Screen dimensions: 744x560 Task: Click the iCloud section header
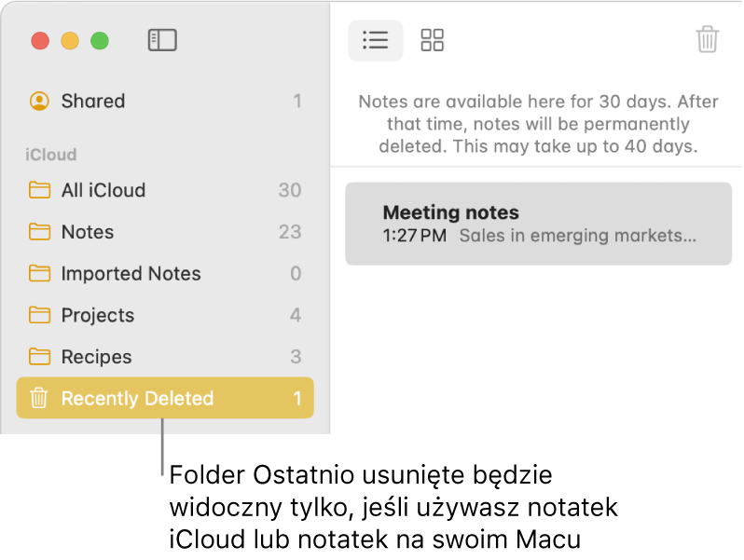pos(51,155)
